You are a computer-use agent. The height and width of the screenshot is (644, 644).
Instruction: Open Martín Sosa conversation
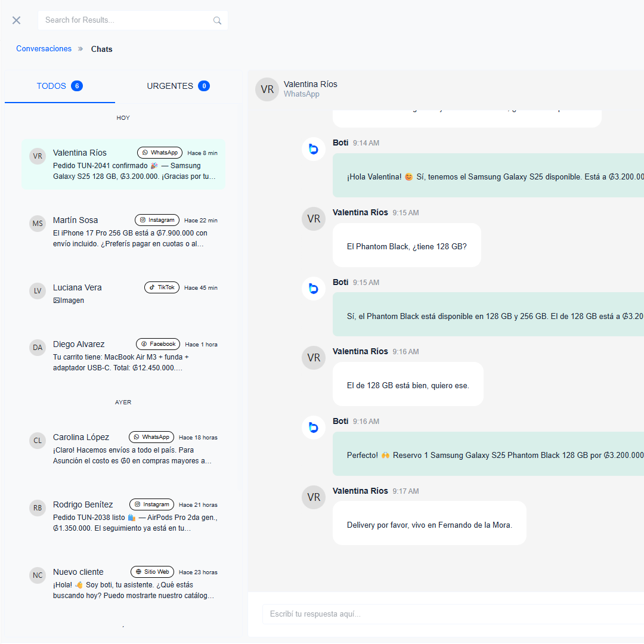[123, 231]
